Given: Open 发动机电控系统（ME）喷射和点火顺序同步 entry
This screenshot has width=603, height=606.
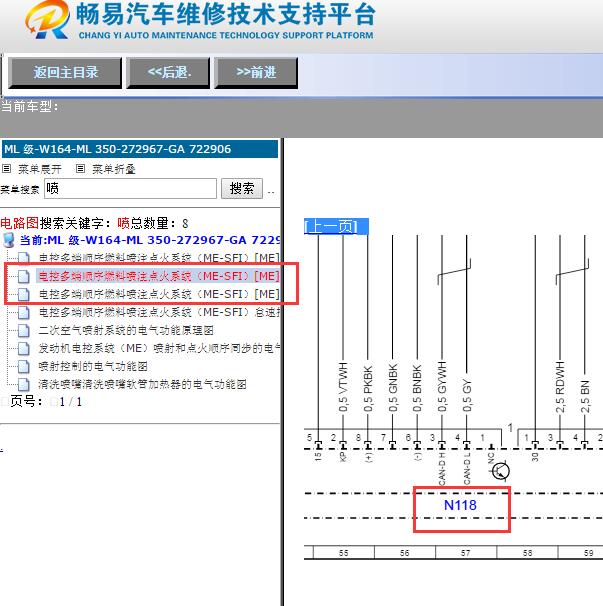Looking at the screenshot, I should 159,349.
